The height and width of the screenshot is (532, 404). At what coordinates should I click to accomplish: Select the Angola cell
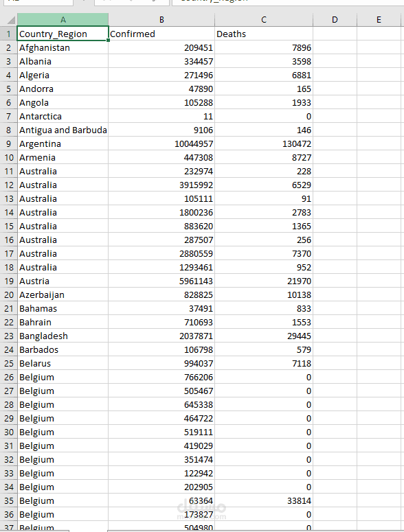tap(63, 102)
